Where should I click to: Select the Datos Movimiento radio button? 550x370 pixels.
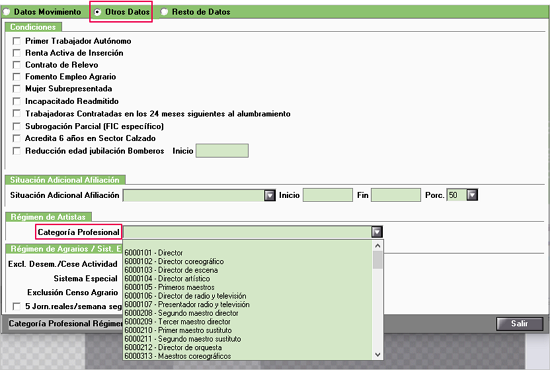click(x=6, y=12)
